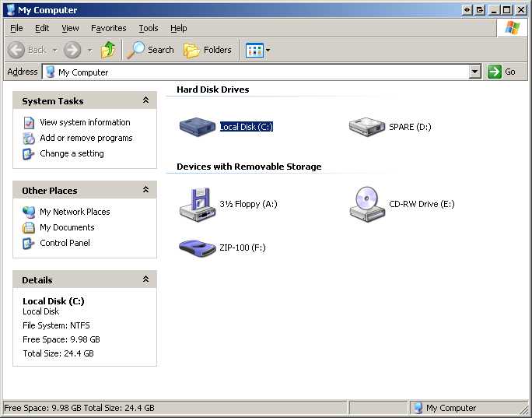The height and width of the screenshot is (418, 532).
Task: Open the Help menu
Action: [179, 28]
